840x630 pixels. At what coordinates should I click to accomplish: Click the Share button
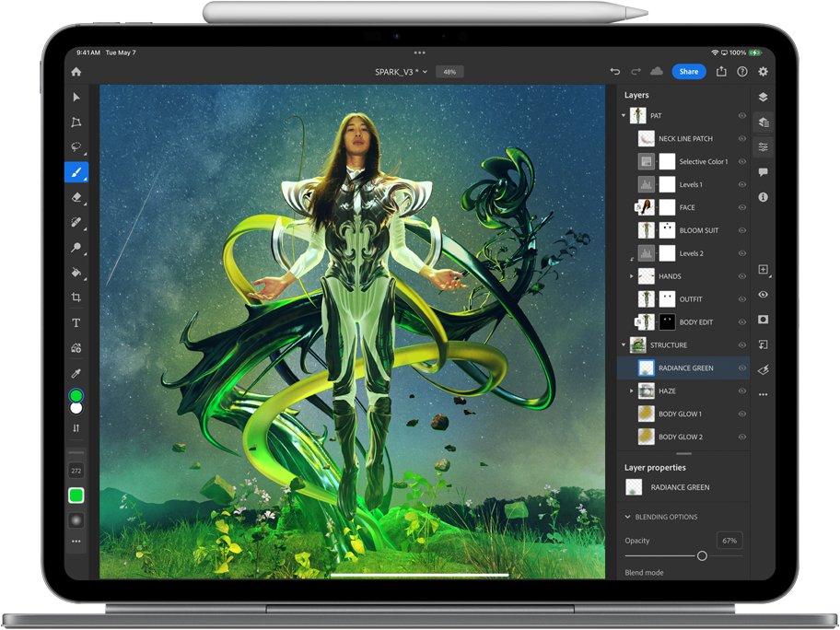[x=688, y=72]
